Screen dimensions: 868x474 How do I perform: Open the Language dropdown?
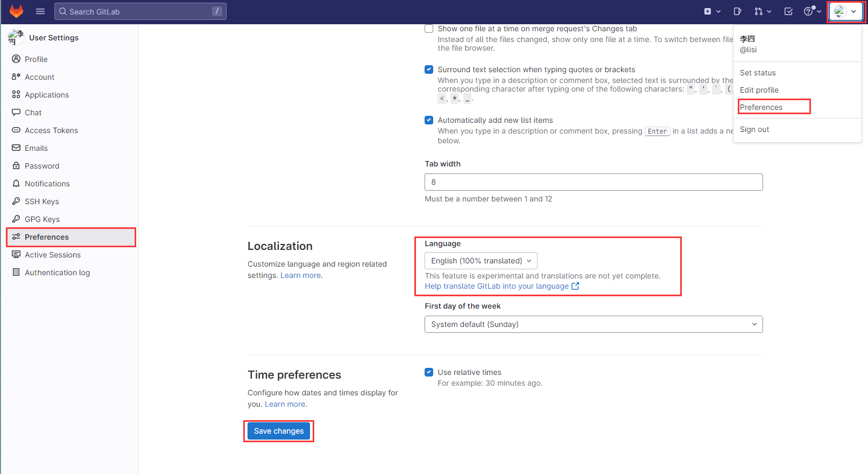click(x=481, y=261)
